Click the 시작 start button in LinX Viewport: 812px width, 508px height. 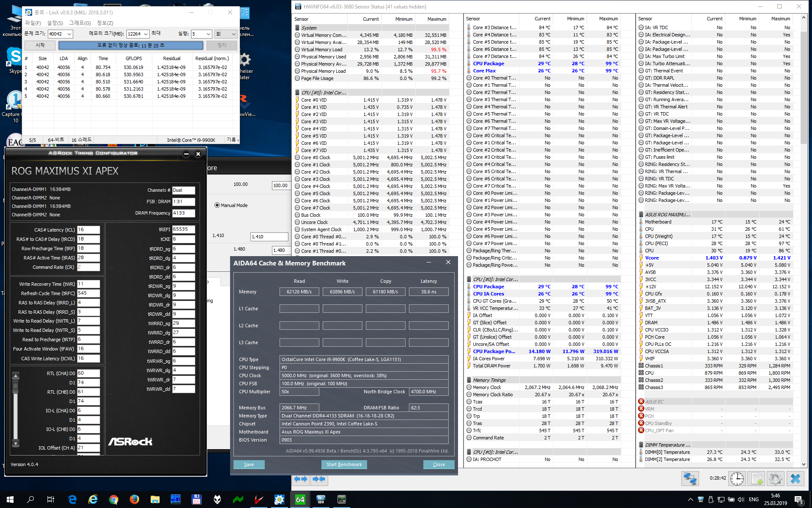tap(40, 45)
